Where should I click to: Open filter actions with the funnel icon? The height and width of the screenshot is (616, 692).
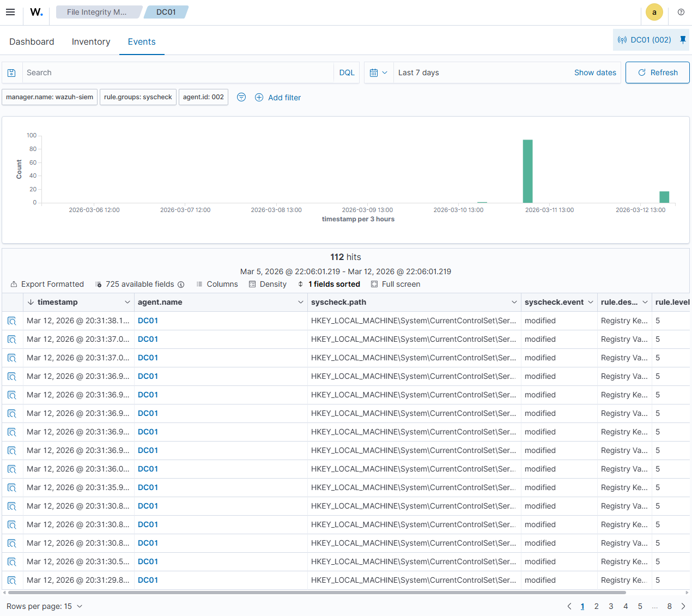coord(241,97)
